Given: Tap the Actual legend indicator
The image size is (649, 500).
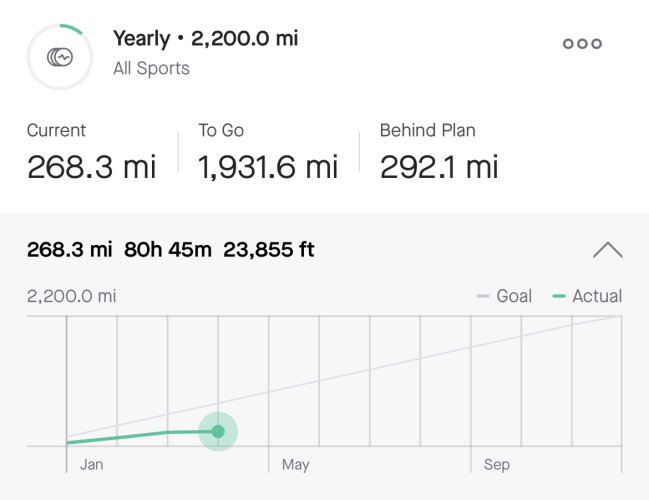Looking at the screenshot, I should click(587, 296).
